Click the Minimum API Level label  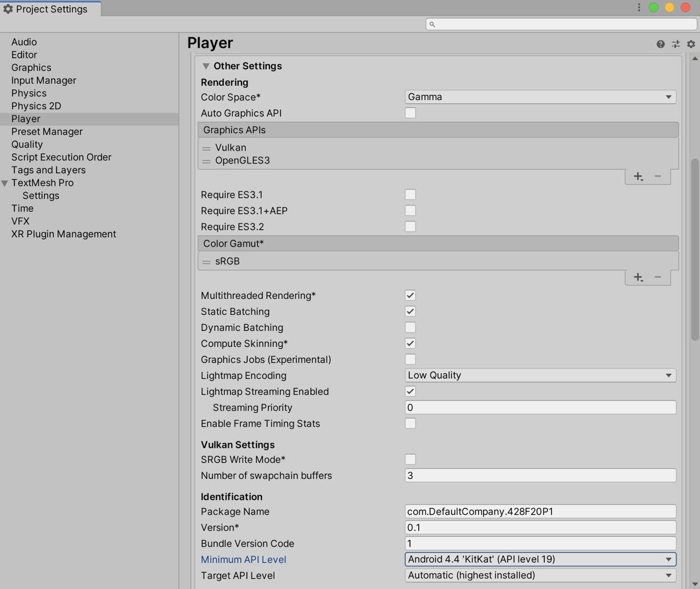coord(243,560)
